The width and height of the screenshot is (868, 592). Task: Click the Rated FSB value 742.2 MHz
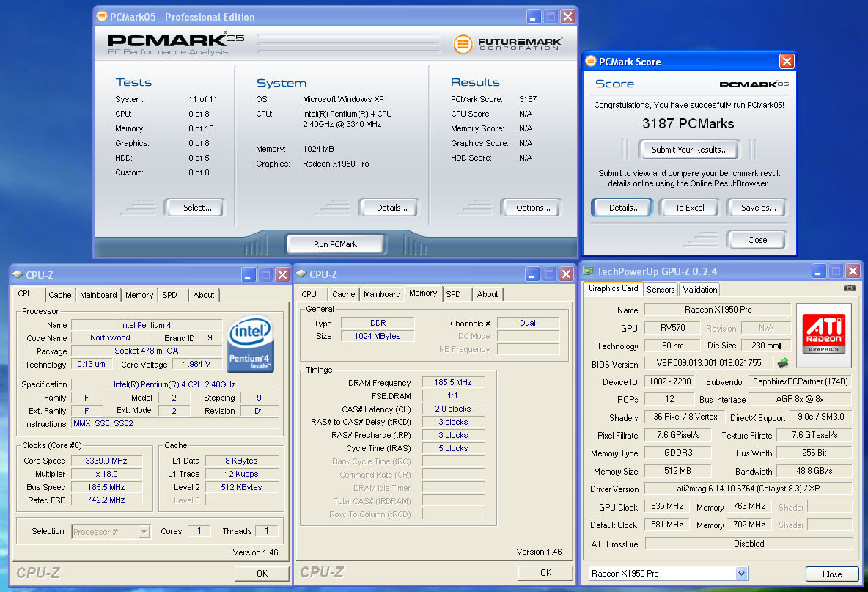pyautogui.click(x=106, y=500)
